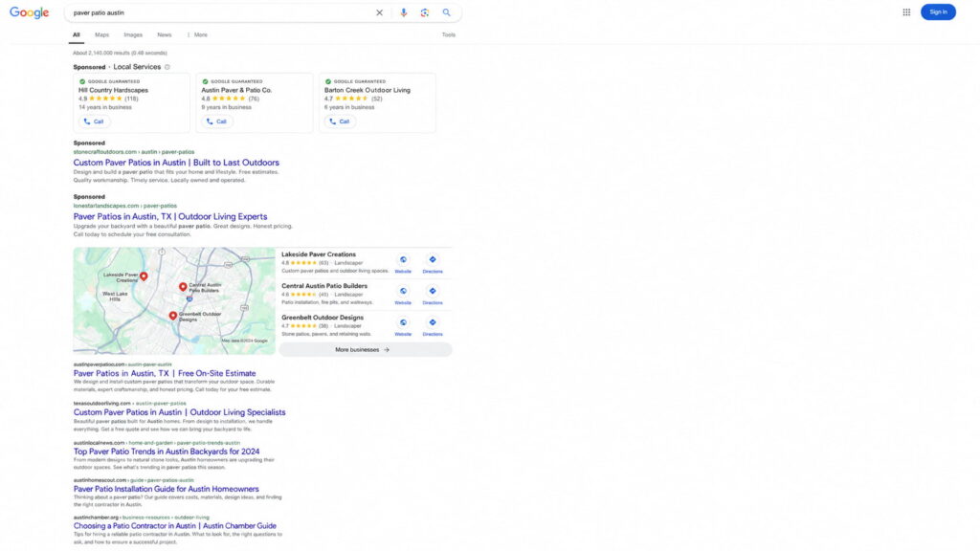Open Paver Patios in Austin, TX Outdoor Living Experts ad
This screenshot has width=980, height=551.
click(x=170, y=217)
